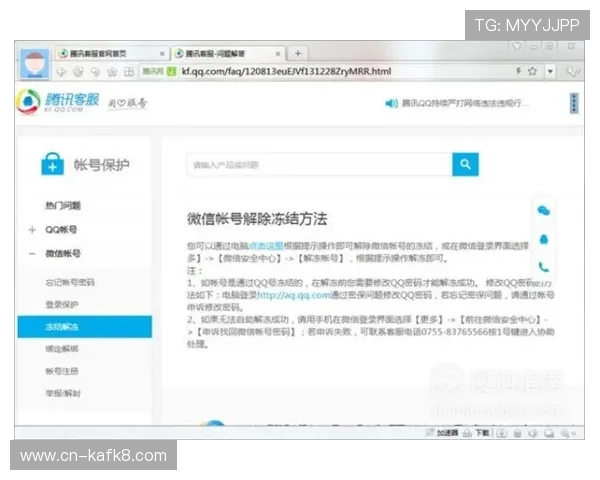Select the 微信帐号 sidebar label

[63, 253]
